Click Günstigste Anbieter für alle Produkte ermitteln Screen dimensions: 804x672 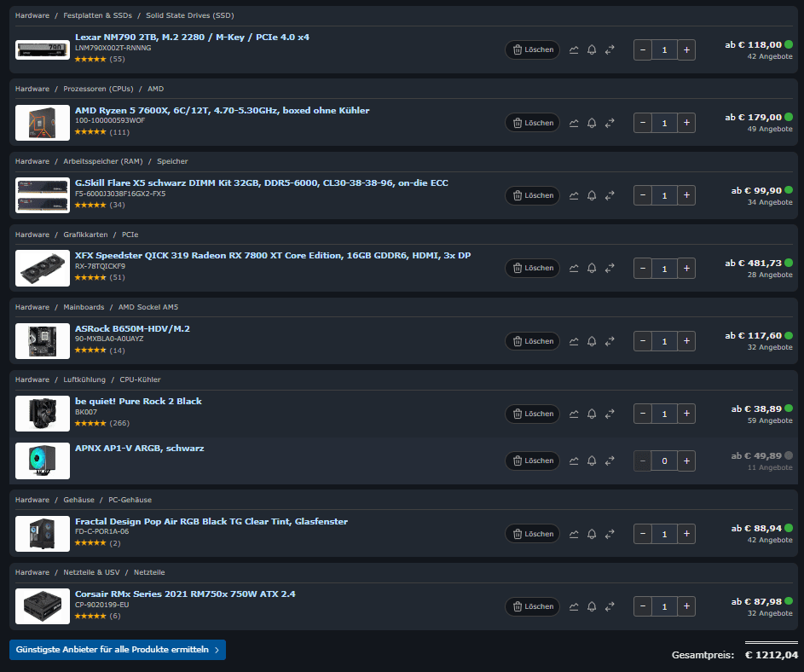click(x=118, y=650)
